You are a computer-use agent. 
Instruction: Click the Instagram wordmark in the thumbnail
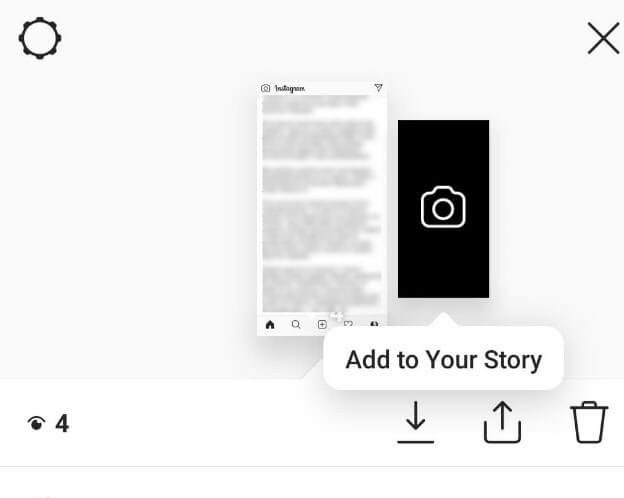[290, 88]
